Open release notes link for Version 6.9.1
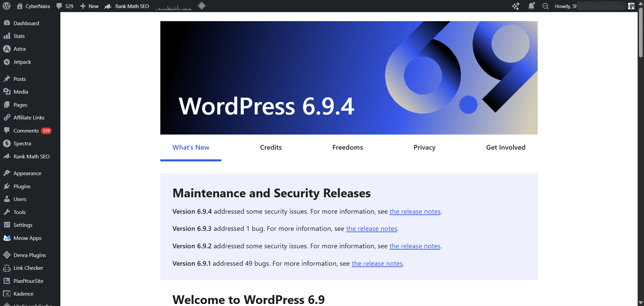This screenshot has height=306, width=644. [377, 263]
